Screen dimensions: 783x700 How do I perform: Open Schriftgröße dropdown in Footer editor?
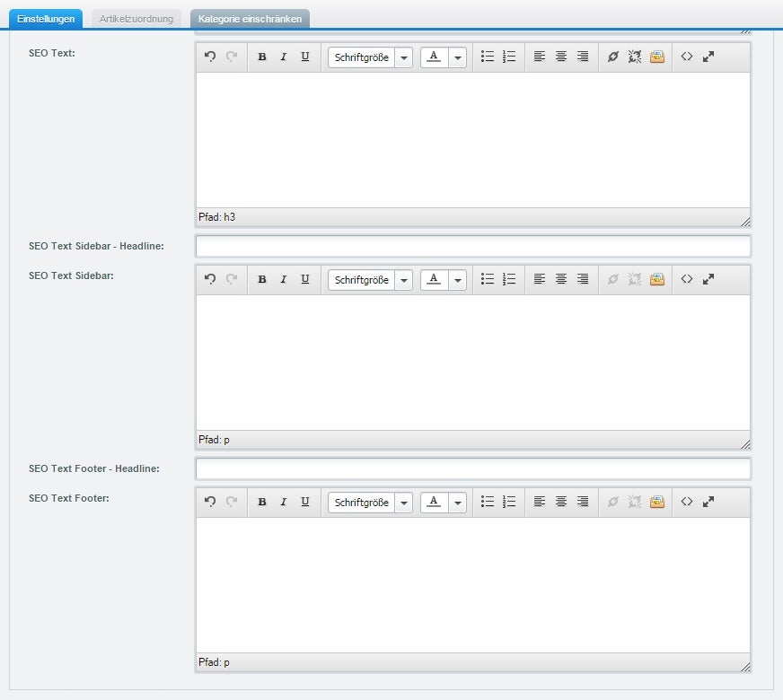click(x=370, y=503)
